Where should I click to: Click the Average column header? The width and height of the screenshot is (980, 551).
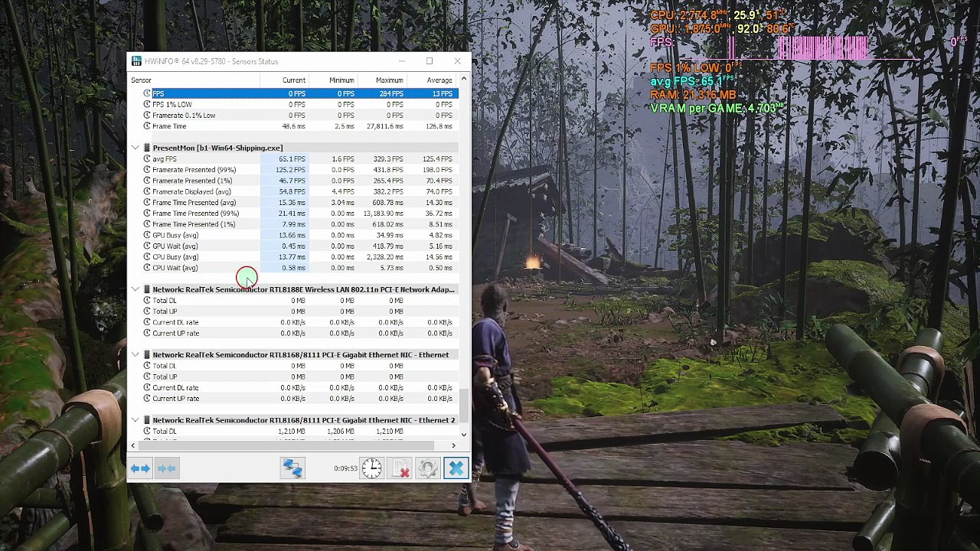(431, 80)
